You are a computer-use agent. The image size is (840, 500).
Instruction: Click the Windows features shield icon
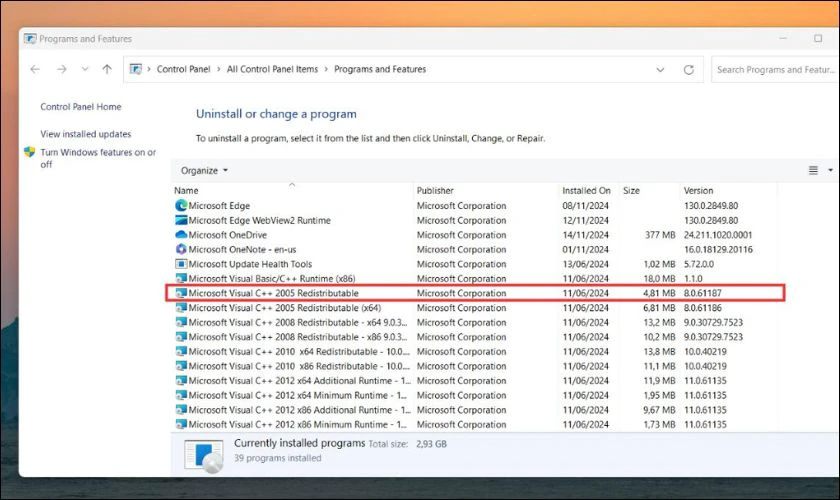click(29, 152)
